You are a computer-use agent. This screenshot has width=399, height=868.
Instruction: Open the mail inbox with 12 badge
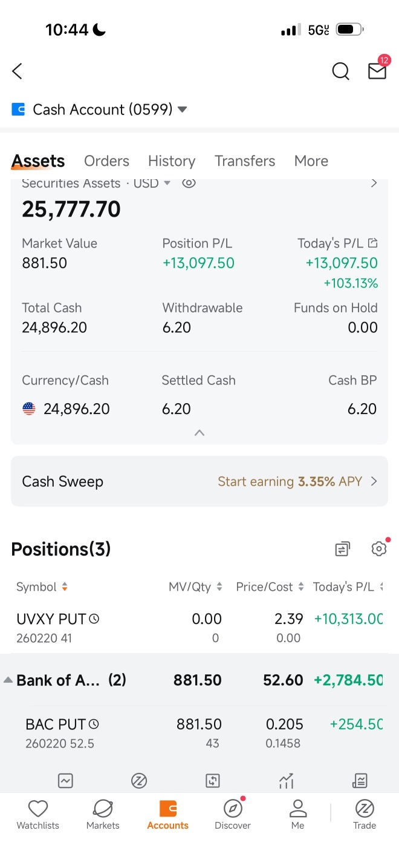[x=377, y=70]
